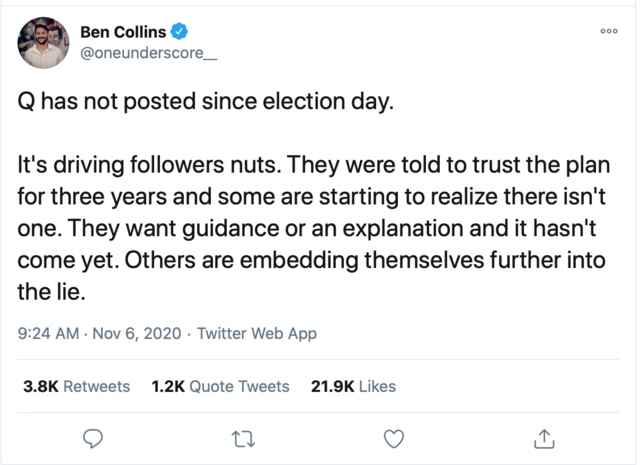
Task: Show the 1.2K Quote Tweets
Action: click(x=220, y=386)
